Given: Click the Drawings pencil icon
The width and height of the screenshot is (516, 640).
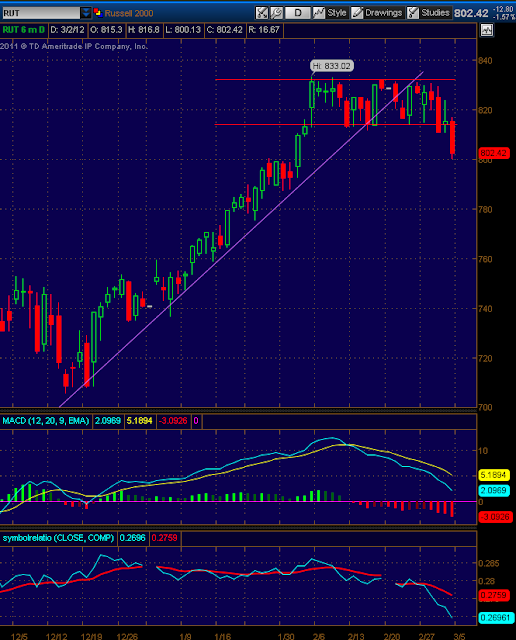Looking at the screenshot, I should pyautogui.click(x=357, y=13).
